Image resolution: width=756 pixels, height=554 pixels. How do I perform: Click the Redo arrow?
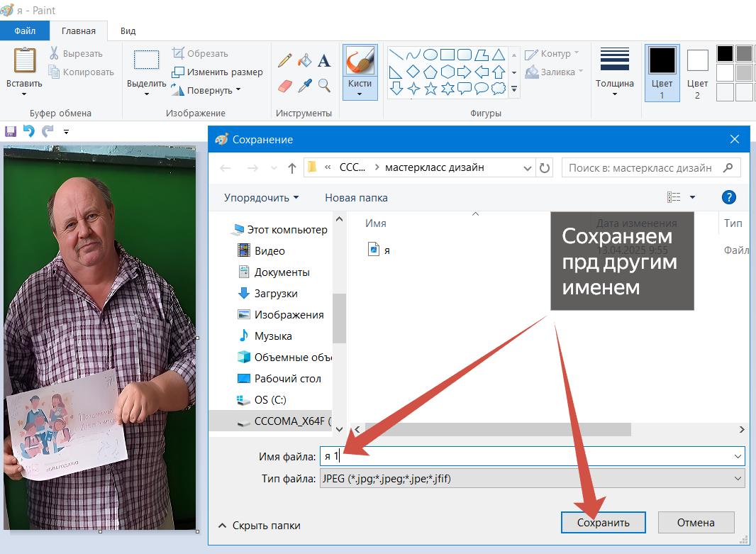(x=48, y=131)
